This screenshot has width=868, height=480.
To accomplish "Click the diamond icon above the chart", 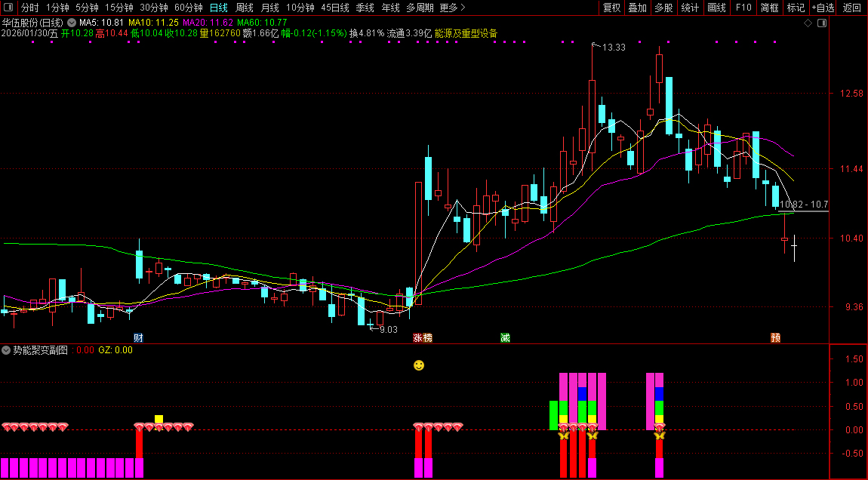I will (808, 23).
